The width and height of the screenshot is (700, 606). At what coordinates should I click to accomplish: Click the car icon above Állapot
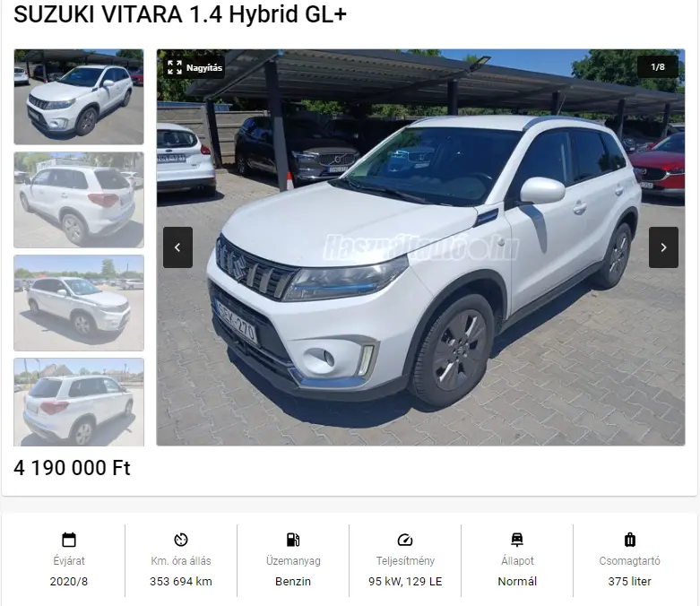(517, 540)
